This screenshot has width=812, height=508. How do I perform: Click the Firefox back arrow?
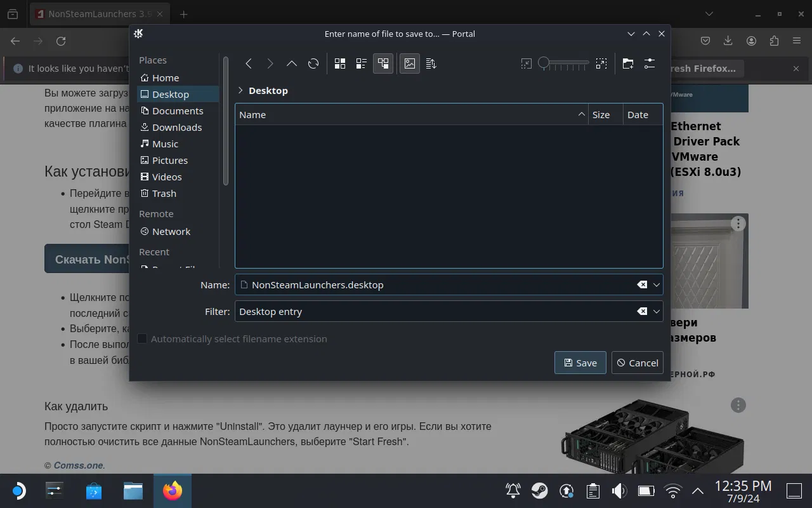coord(15,41)
